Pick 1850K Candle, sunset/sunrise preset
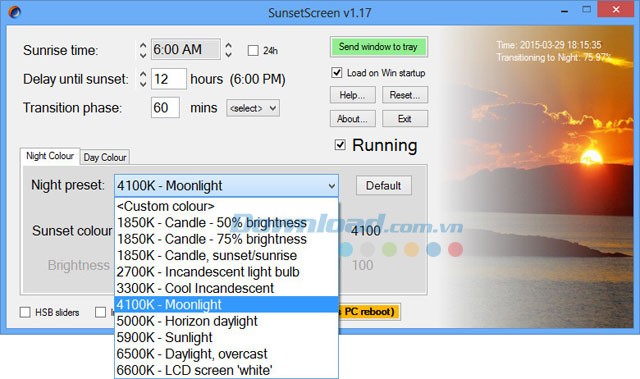 227,255
